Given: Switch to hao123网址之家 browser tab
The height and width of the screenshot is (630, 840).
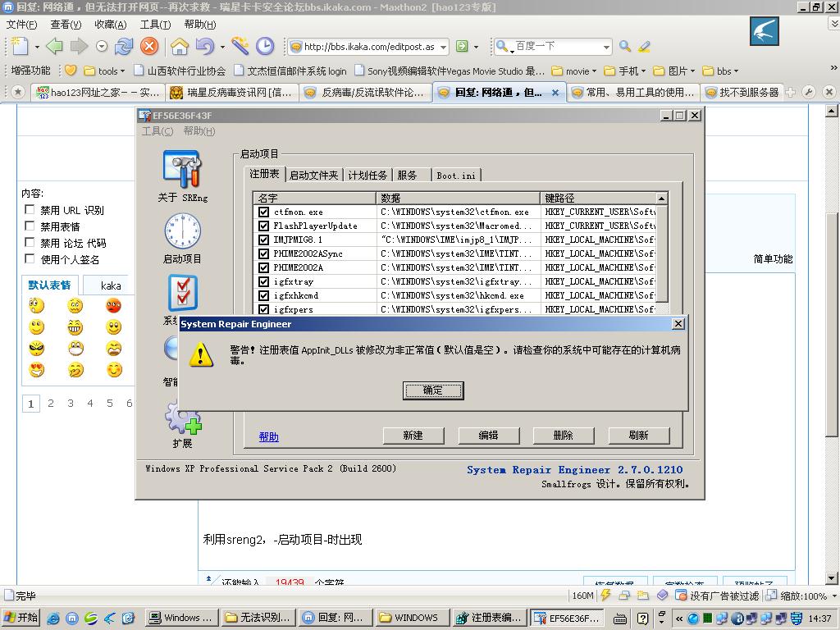Looking at the screenshot, I should point(98,93).
